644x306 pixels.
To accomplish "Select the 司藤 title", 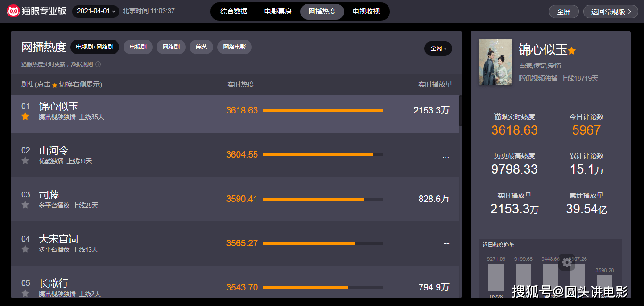I will 49,195.
